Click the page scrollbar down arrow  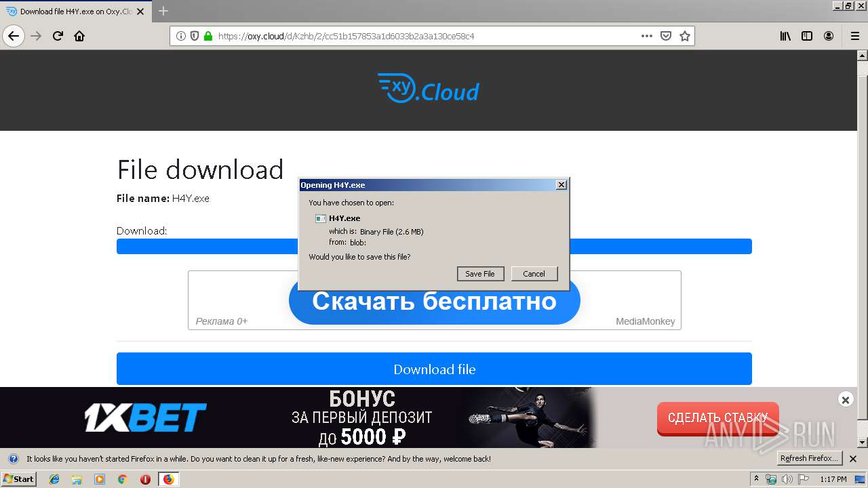[863, 442]
